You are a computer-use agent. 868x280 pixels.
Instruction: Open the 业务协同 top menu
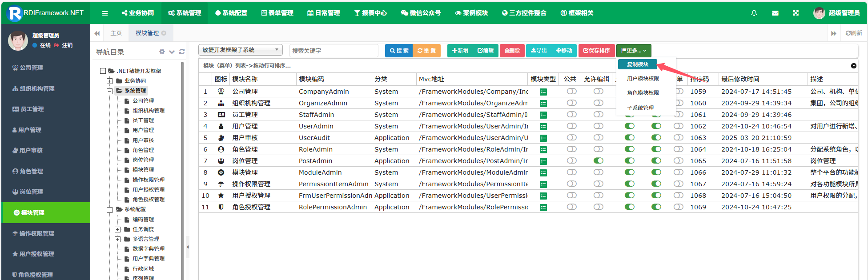[138, 13]
